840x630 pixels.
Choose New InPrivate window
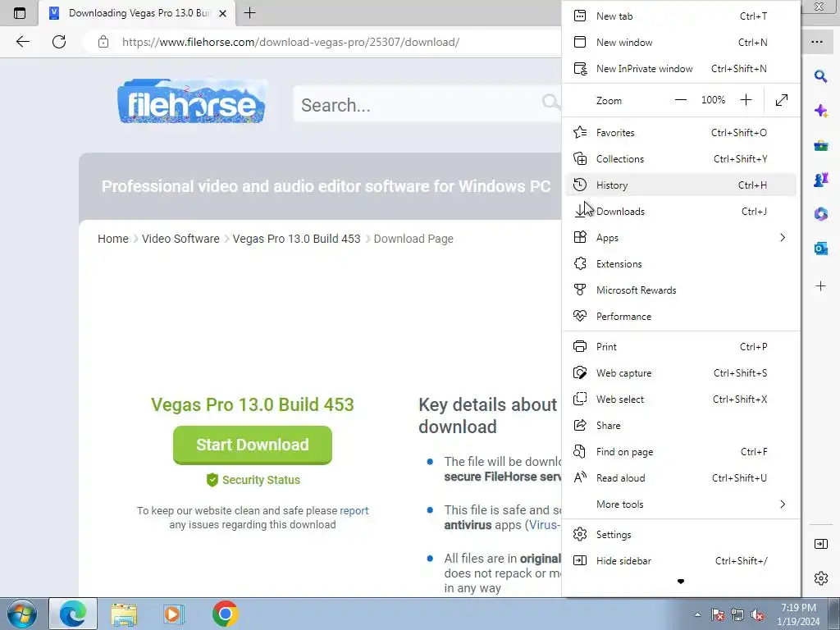[680, 69]
